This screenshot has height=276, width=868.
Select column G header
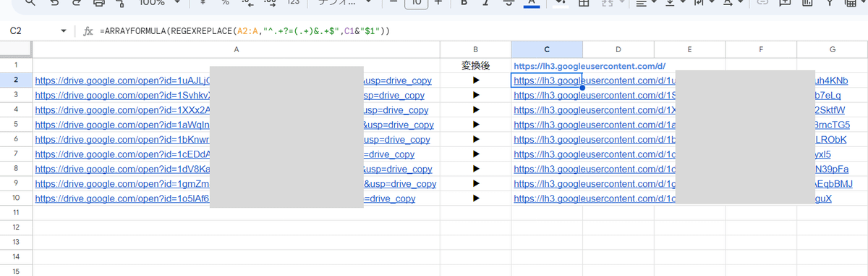pos(833,49)
